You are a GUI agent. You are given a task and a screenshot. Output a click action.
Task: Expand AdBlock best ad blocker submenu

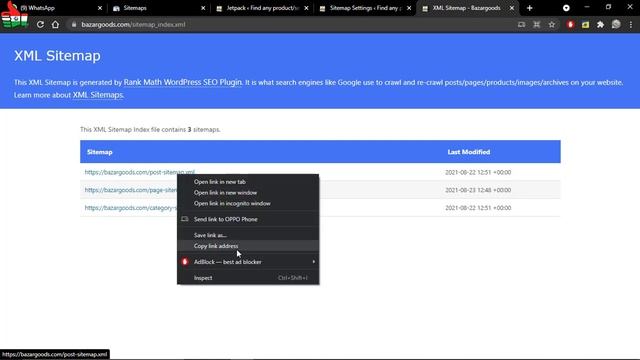248,262
